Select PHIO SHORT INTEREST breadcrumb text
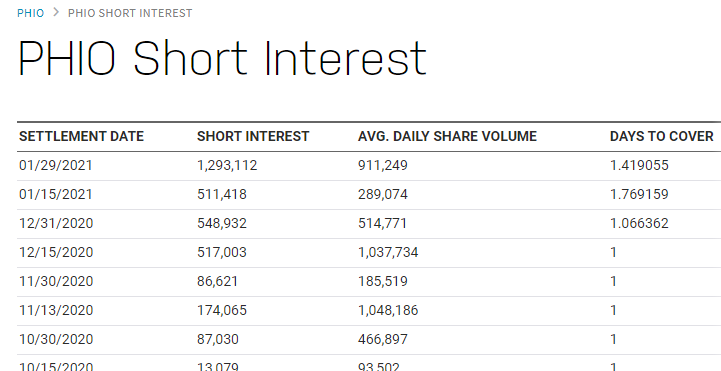This screenshot has height=371, width=721. [x=130, y=13]
